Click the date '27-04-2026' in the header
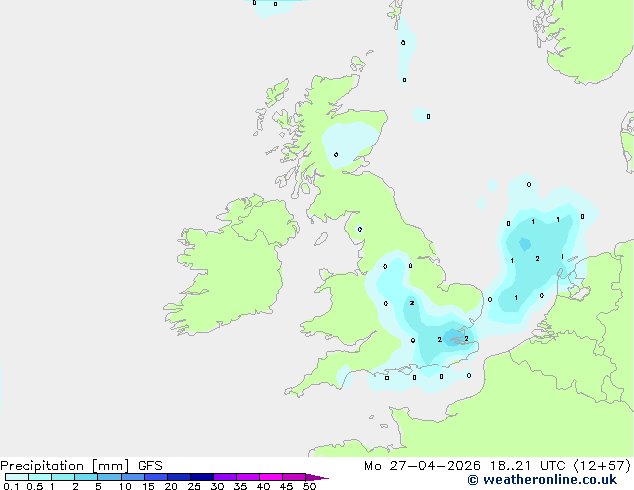 click(435, 466)
